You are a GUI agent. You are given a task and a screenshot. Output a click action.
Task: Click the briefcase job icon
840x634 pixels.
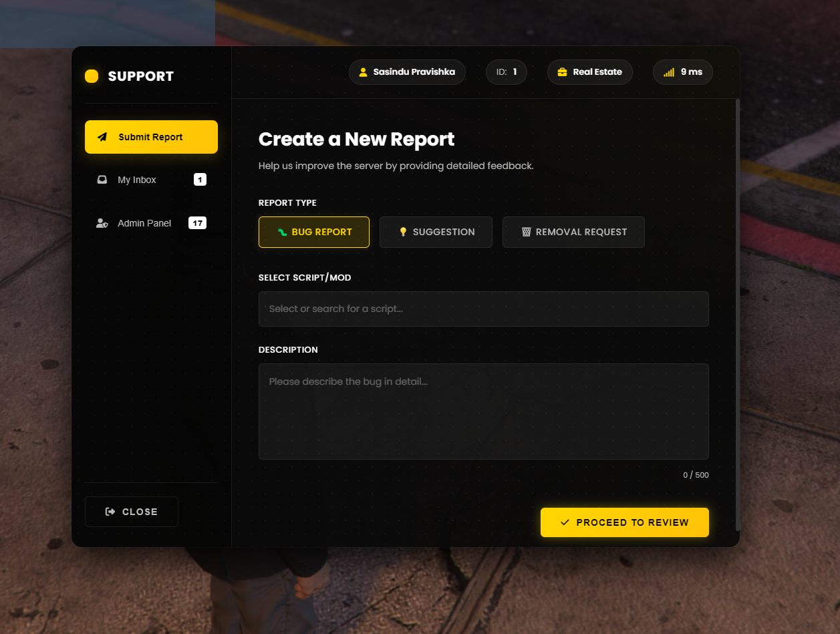(x=563, y=72)
